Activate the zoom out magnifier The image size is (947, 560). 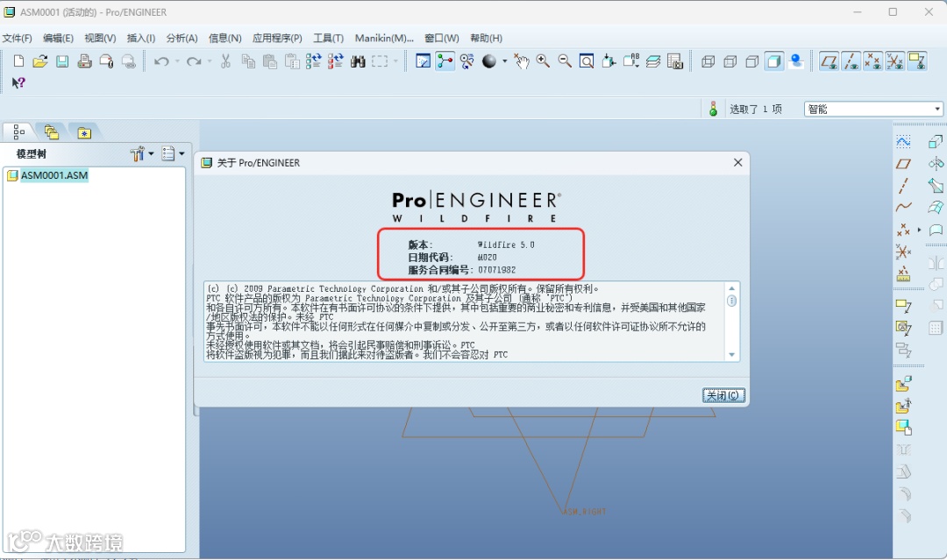tap(565, 61)
